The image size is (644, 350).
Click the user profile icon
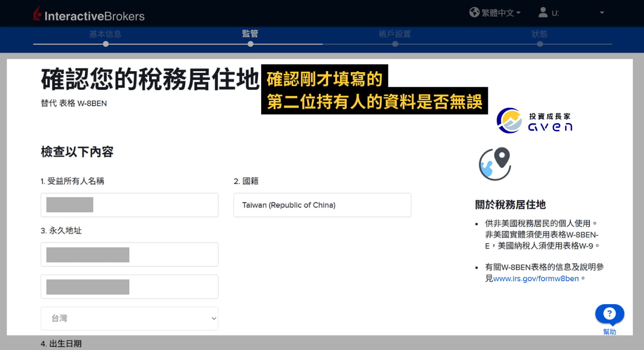tap(543, 12)
